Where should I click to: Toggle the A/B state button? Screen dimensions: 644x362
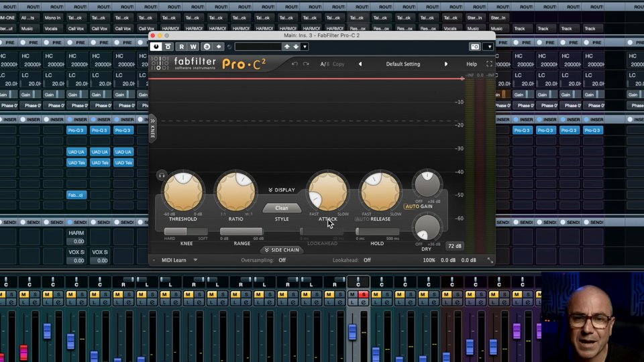coord(325,64)
